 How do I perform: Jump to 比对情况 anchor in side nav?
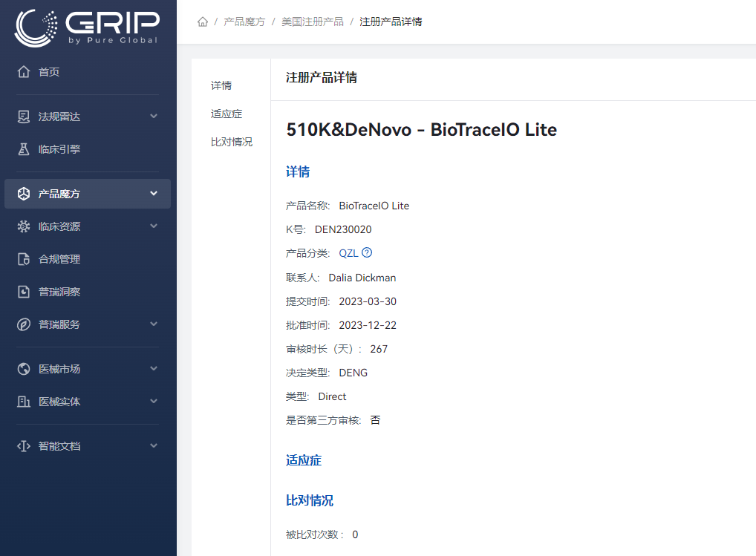[x=232, y=142]
